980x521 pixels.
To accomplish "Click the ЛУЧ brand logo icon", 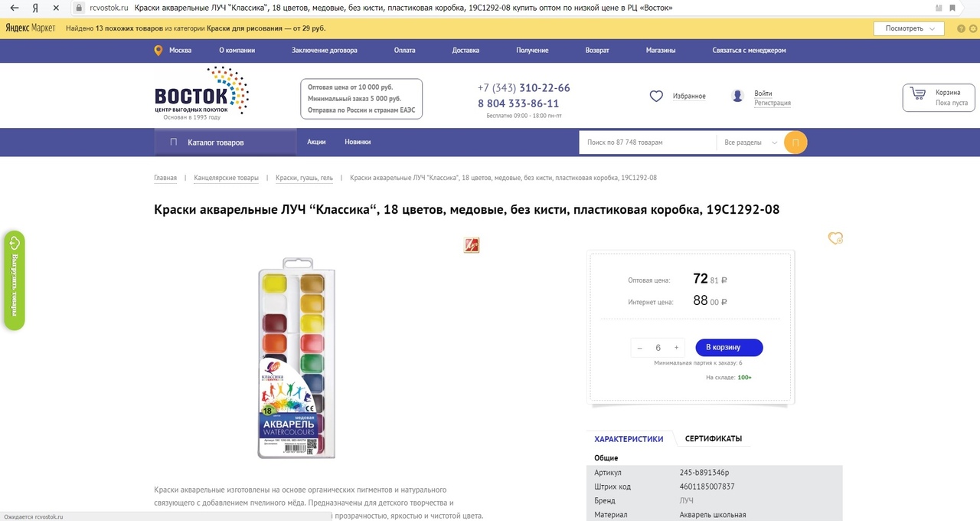I will (472, 245).
